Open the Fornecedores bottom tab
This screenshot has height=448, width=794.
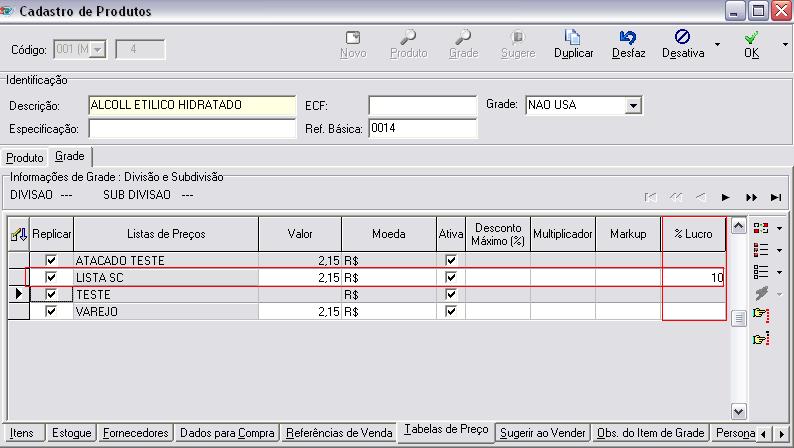[x=135, y=433]
